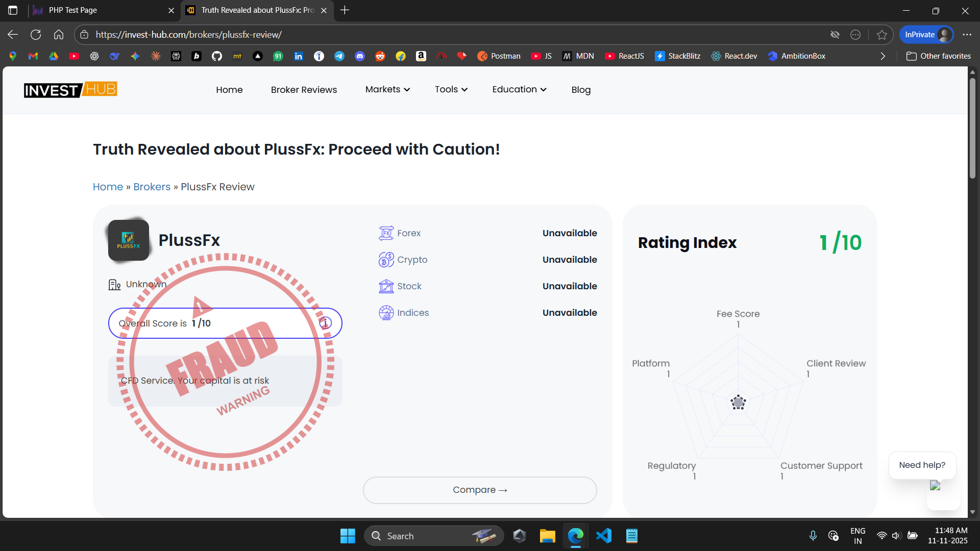Click the InPrivate profile button
This screenshot has height=551, width=980.
click(926, 35)
